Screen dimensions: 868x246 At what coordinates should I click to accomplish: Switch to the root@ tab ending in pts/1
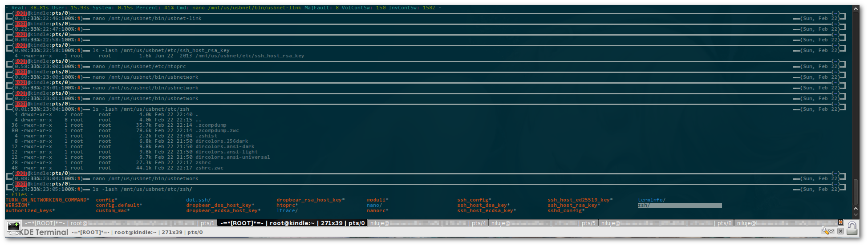pos(119,223)
